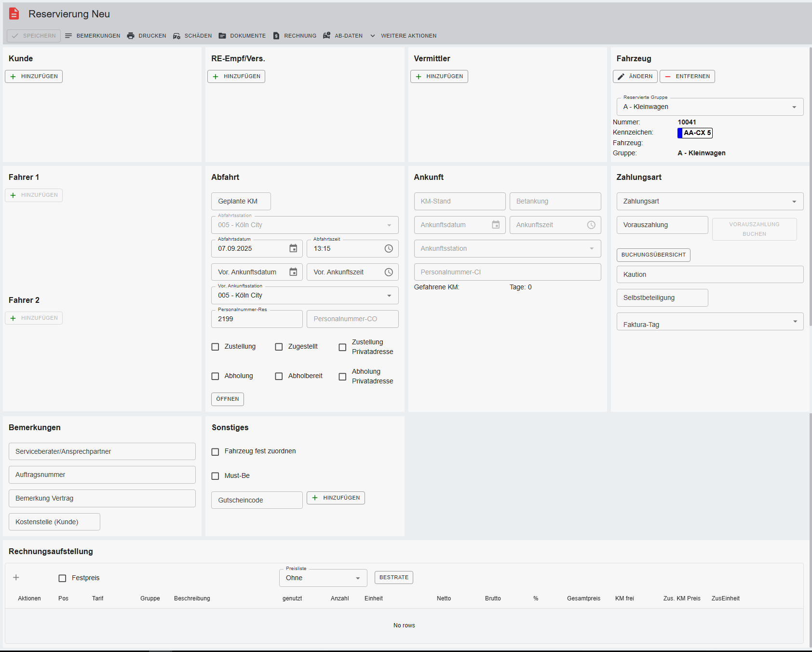This screenshot has height=652, width=812.
Task: Click the Buchungsübersicht button
Action: pyautogui.click(x=653, y=255)
